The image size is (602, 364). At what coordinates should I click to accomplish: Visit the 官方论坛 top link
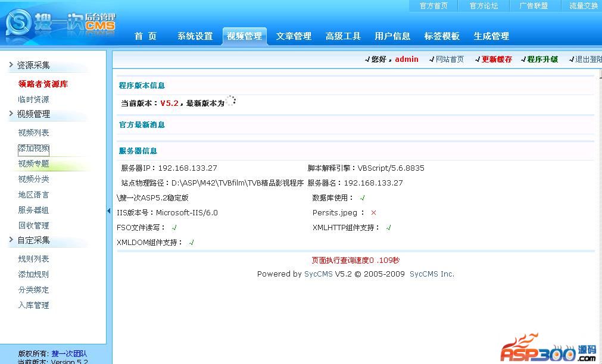[484, 6]
